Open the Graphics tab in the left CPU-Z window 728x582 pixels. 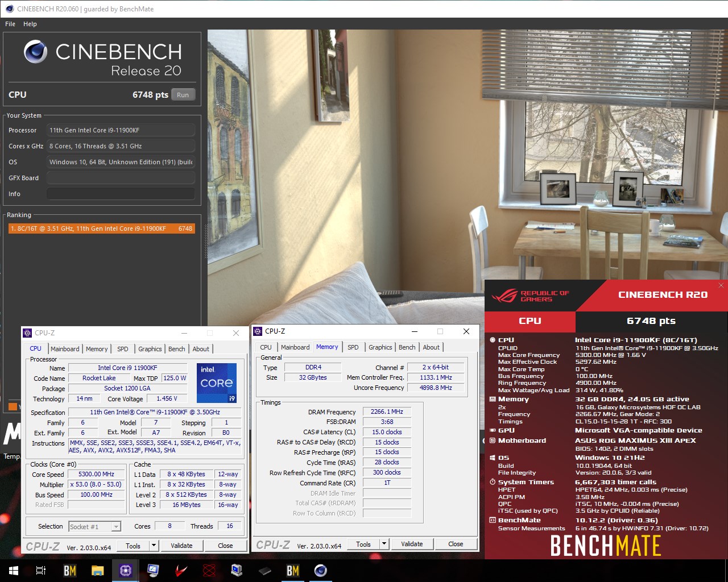[x=150, y=349]
